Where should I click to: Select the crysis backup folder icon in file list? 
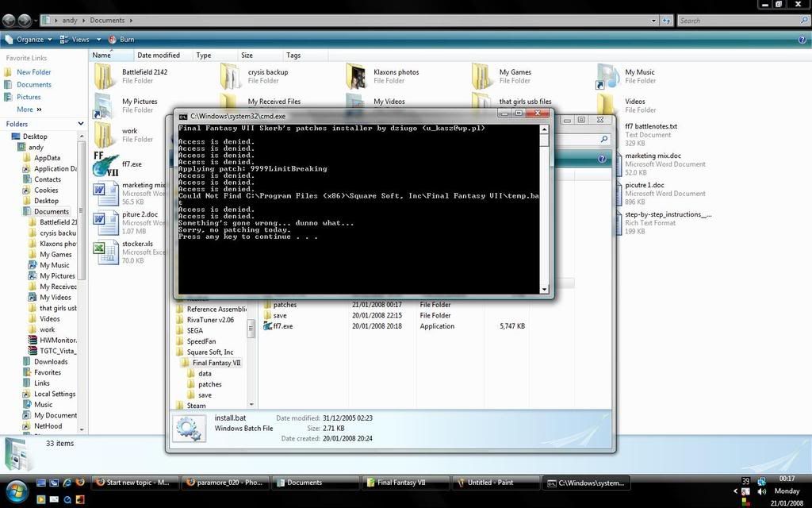click(x=230, y=75)
